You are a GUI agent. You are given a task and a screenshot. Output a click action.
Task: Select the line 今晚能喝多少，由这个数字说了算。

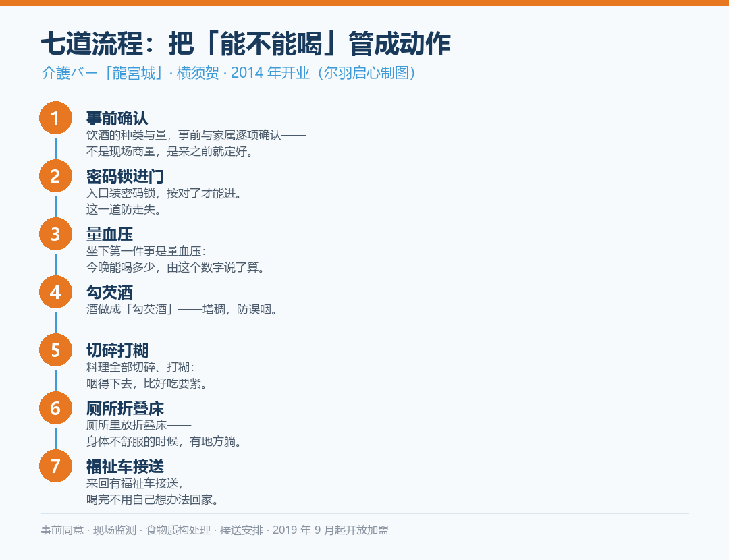(176, 268)
